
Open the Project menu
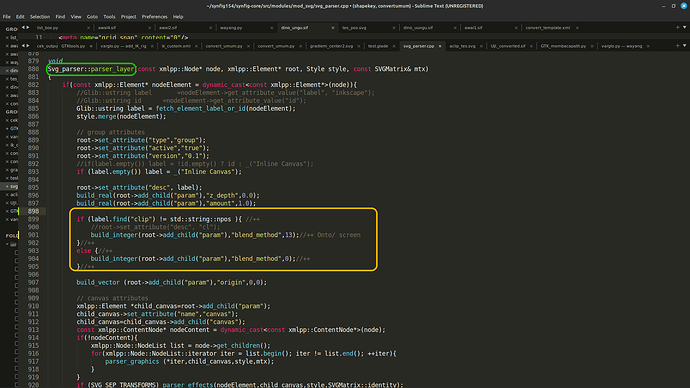click(128, 17)
